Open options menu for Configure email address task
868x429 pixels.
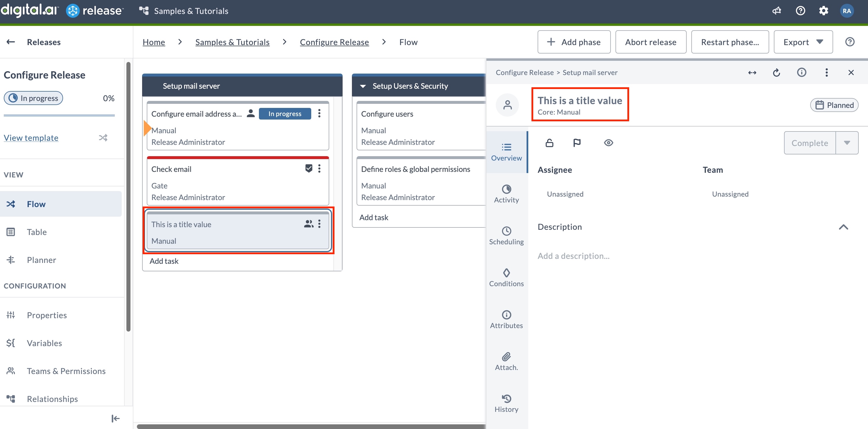[x=319, y=114]
